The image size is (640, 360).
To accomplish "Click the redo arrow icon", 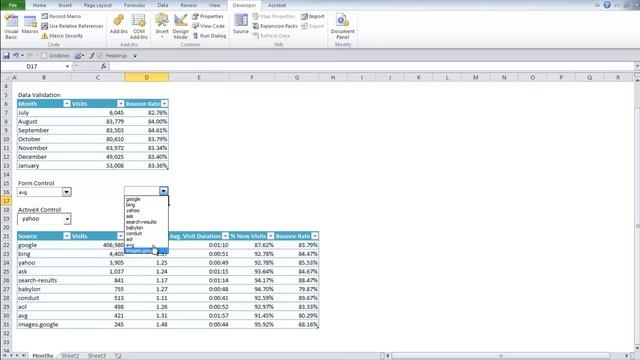I will tap(30, 56).
